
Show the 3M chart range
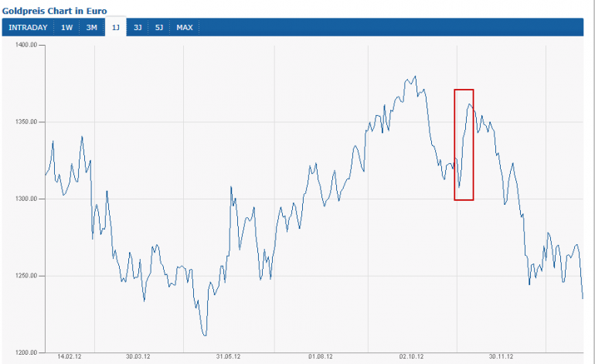[x=91, y=28]
